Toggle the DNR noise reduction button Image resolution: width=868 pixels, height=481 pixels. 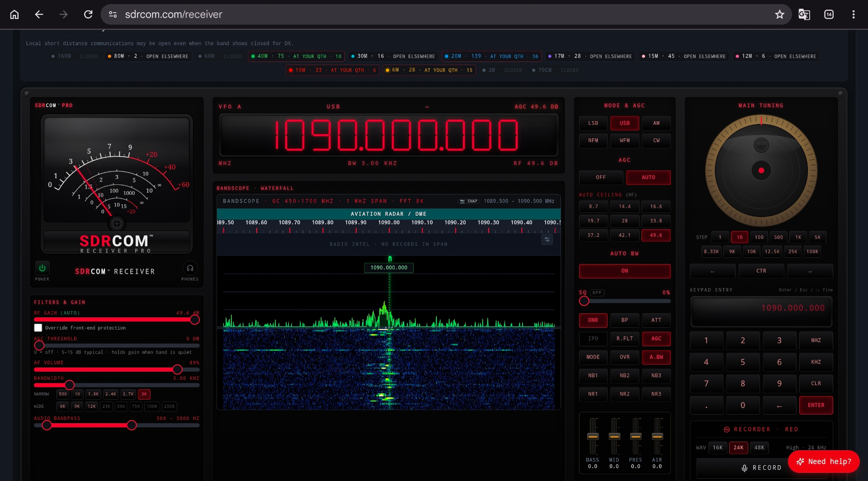tap(593, 320)
